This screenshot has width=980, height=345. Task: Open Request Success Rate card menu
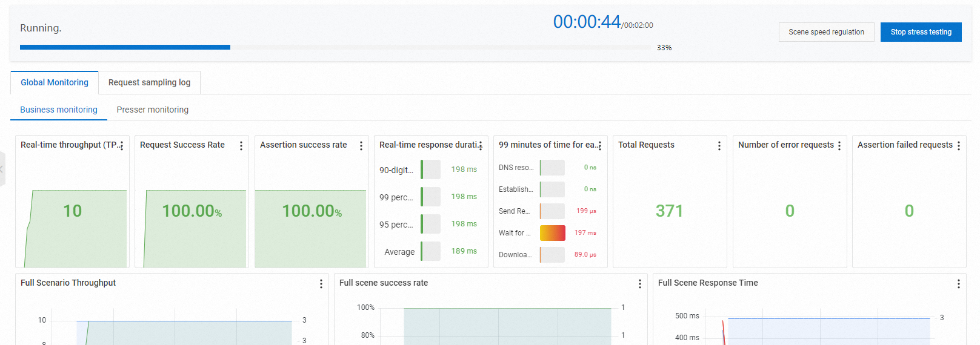click(241, 146)
